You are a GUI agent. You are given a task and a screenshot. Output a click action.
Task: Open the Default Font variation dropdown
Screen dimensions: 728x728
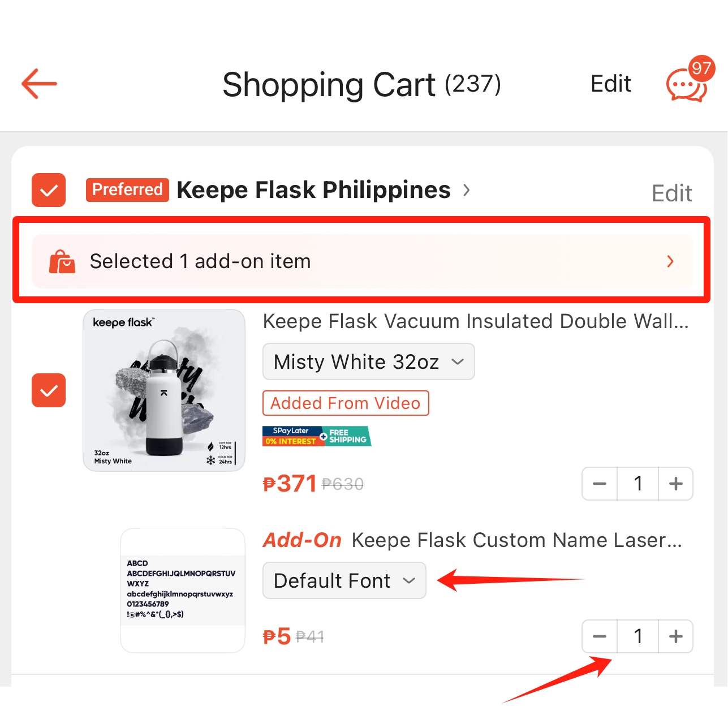344,580
